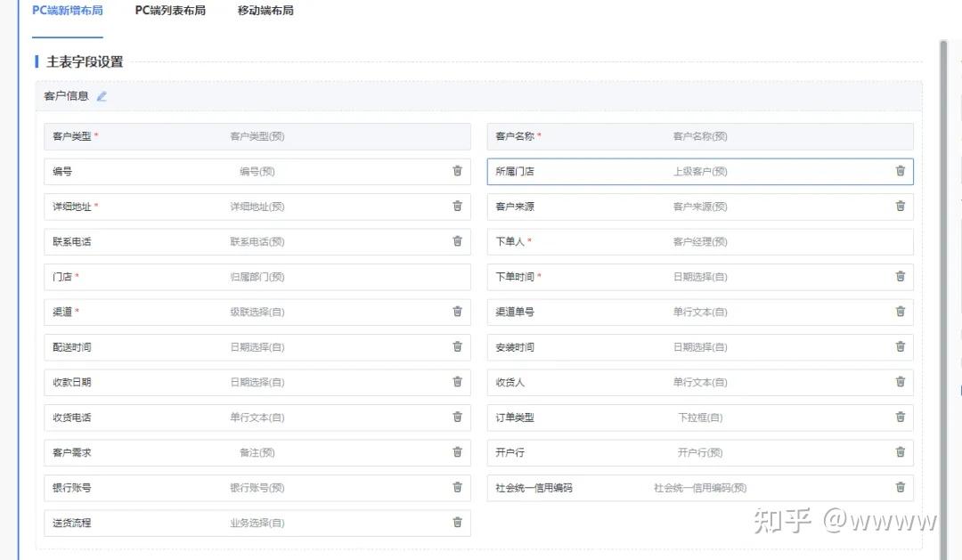The image size is (962, 560).
Task: Select the 下单人 field row
Action: [x=700, y=241]
